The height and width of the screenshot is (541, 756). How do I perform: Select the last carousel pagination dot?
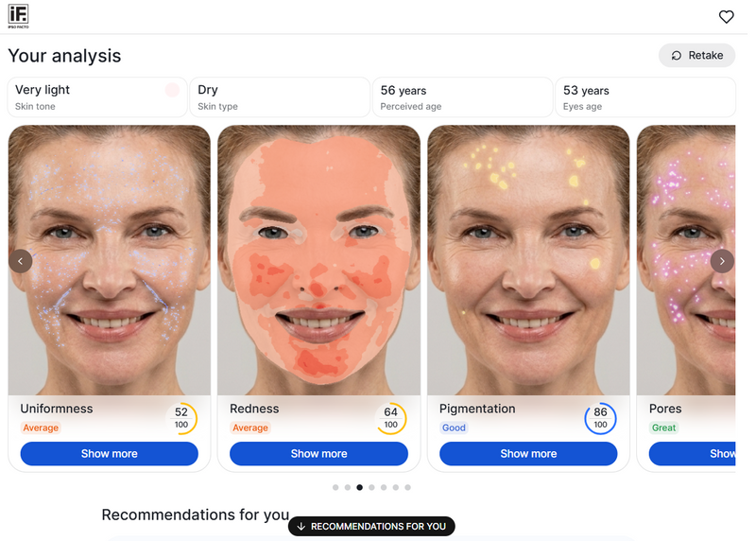(x=408, y=487)
